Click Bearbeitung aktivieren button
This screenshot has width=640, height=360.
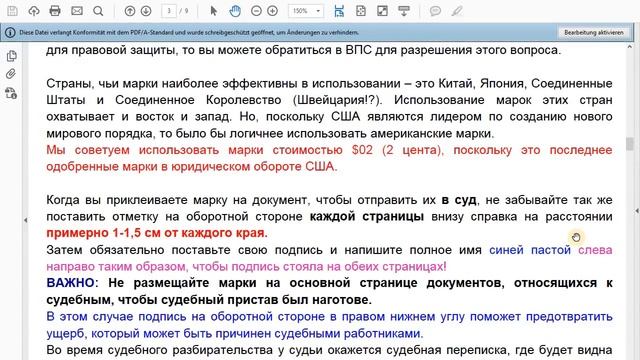594,32
